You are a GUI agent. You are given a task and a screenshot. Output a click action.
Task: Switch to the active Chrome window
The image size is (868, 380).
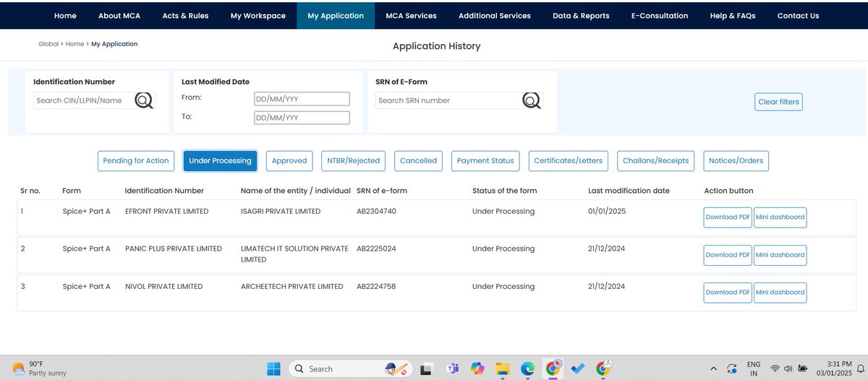coord(553,368)
